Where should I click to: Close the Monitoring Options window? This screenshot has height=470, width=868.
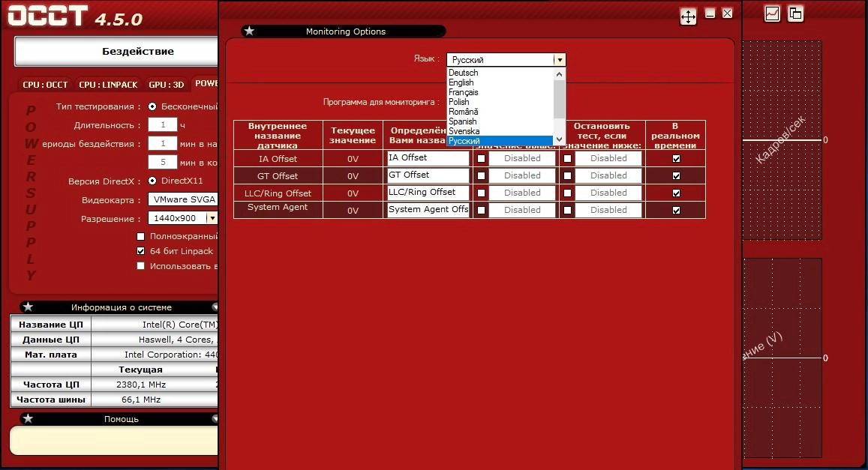(x=728, y=13)
